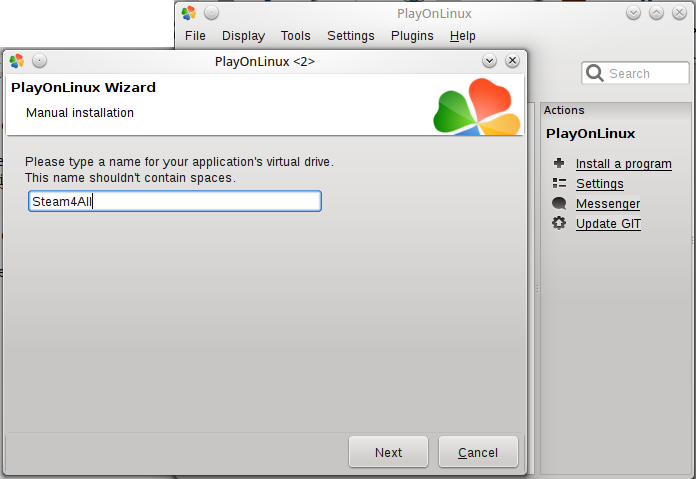Viewport: 696px width, 479px height.
Task: Click round pin button in main window title bar
Action: (x=211, y=13)
